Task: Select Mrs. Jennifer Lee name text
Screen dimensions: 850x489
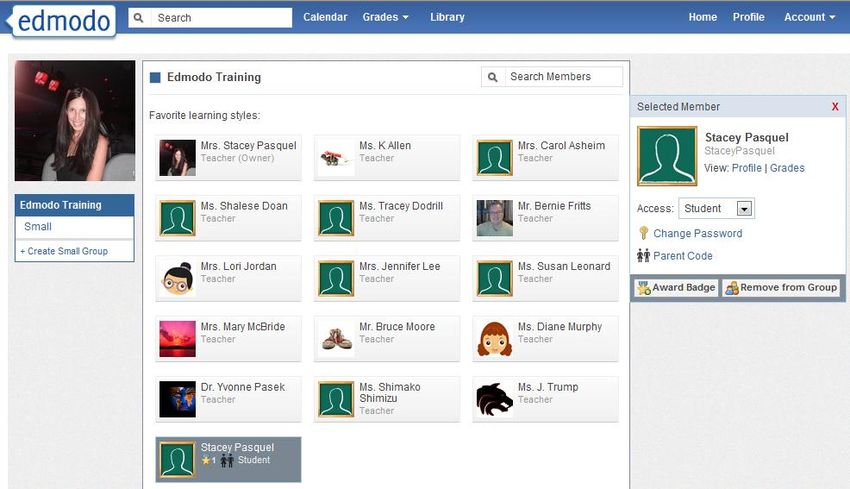Action: 400,266
